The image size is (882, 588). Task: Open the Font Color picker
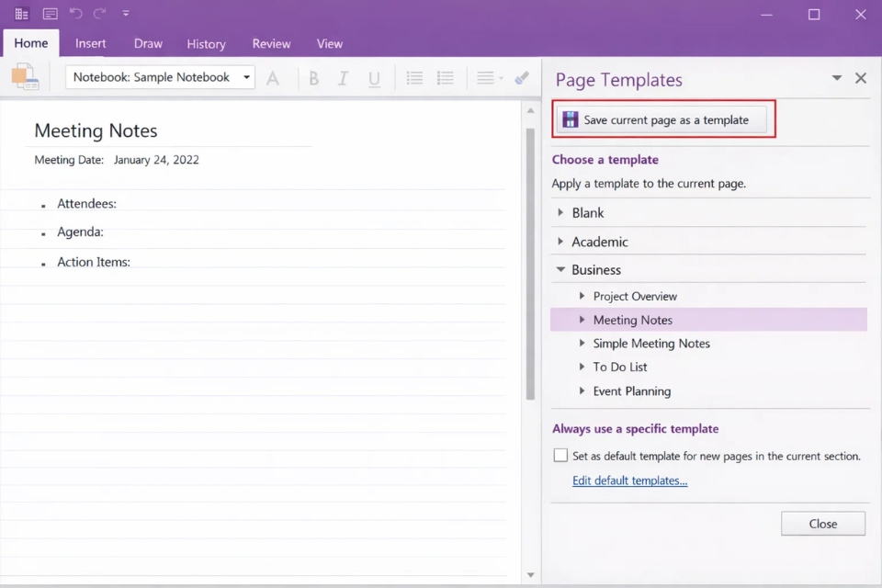(x=272, y=78)
